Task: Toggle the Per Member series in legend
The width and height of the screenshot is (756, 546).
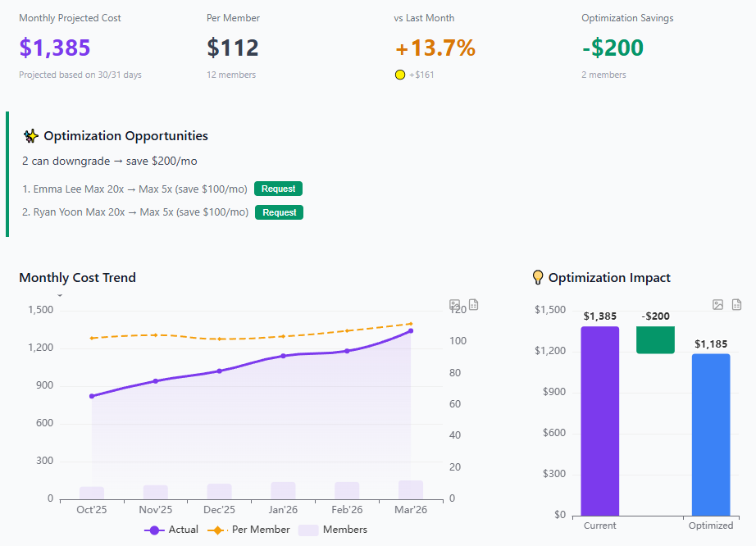Action: coord(251,530)
